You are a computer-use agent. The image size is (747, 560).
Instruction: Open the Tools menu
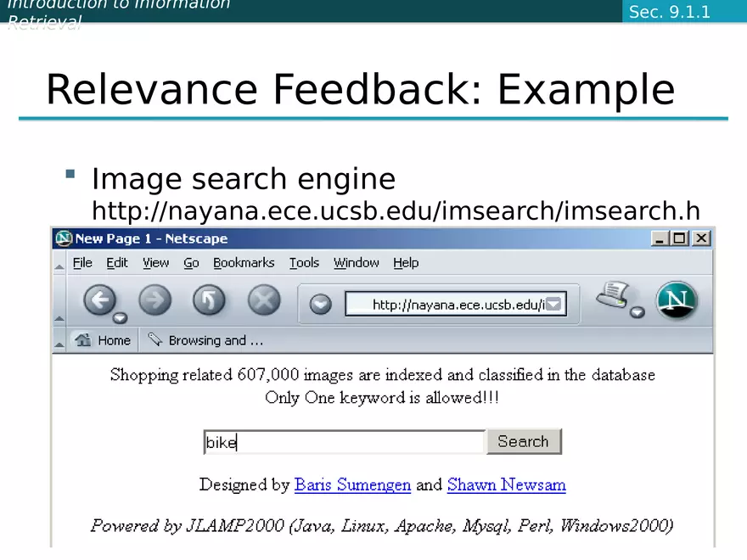[x=304, y=263]
